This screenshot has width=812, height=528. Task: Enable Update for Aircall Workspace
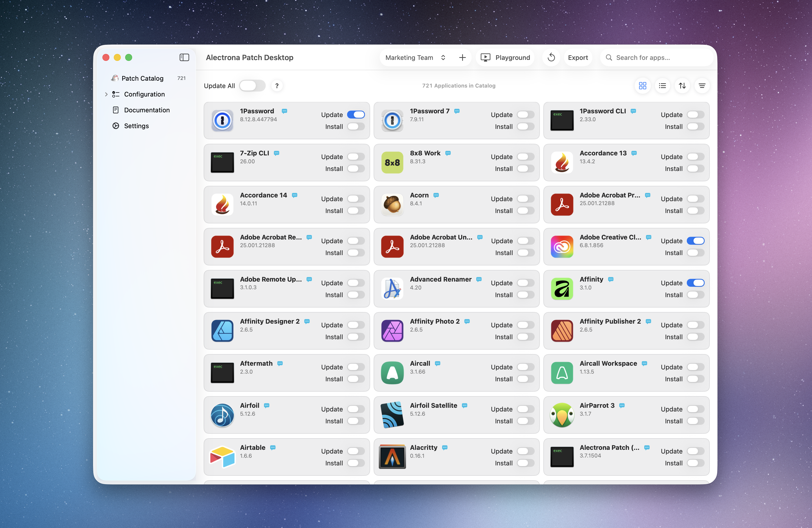click(695, 367)
